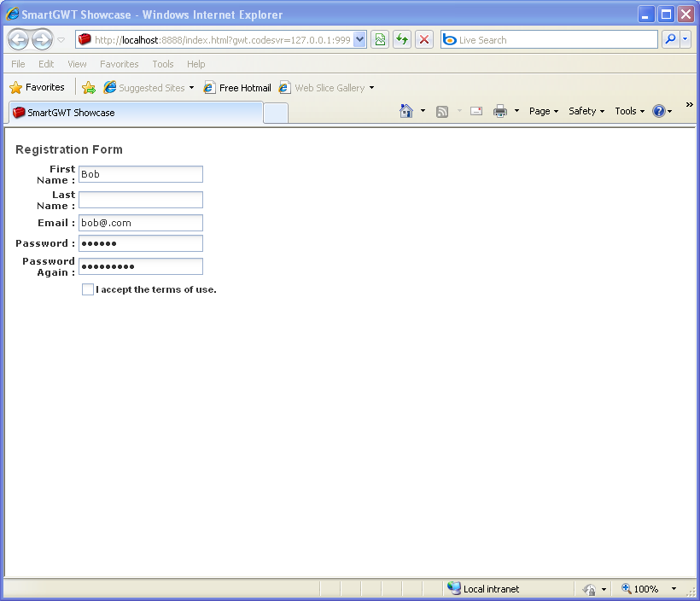Click the Home icon
700x601 pixels.
(406, 111)
